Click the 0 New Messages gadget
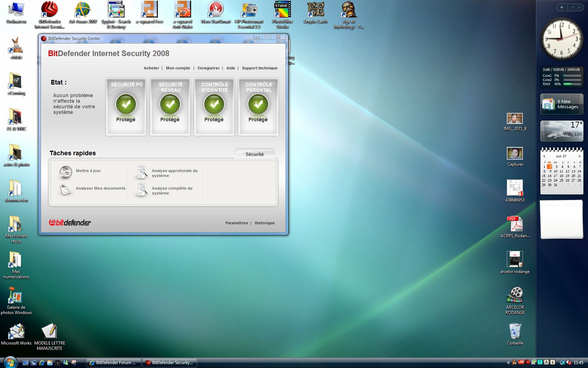Viewport: 588px width, 368px height. (x=562, y=104)
